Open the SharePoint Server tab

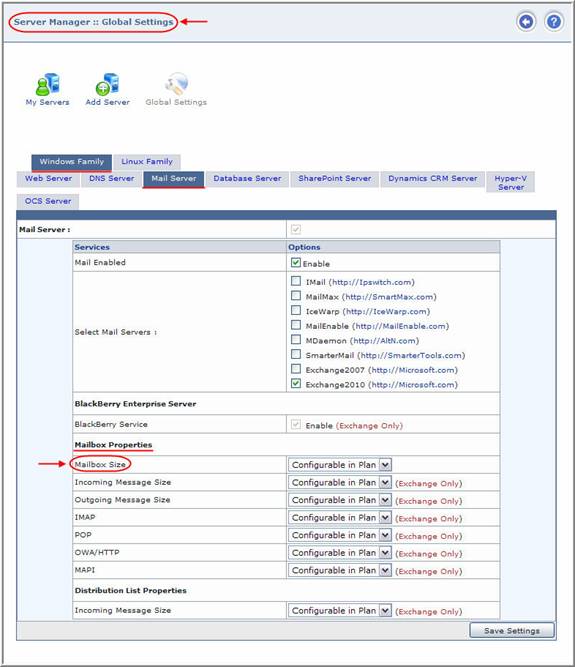[335, 179]
